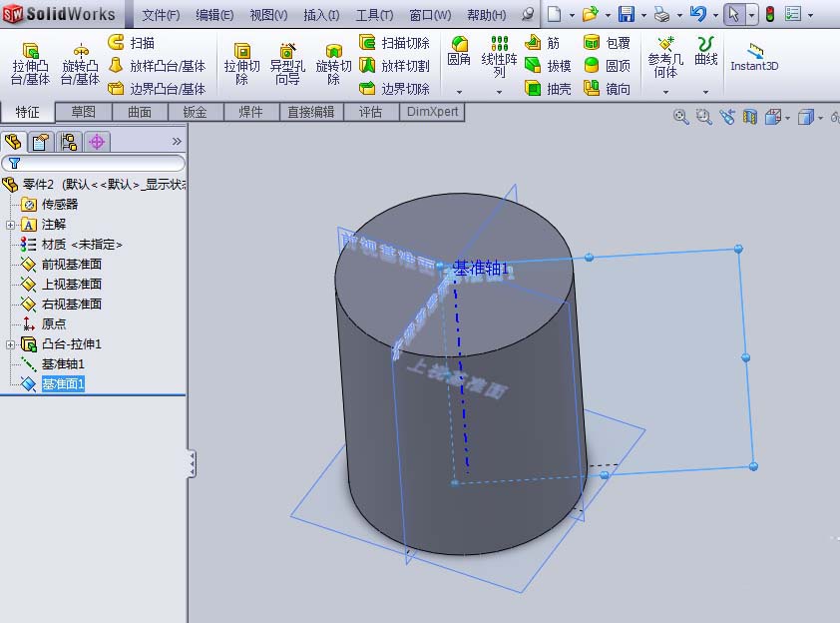
Task: Switch to the DimXpert tab
Action: tap(432, 112)
